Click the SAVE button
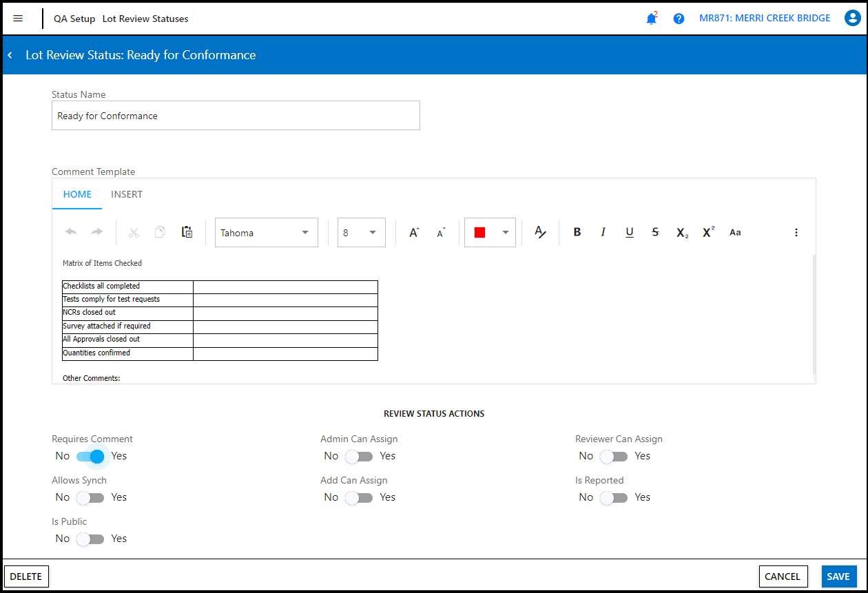868x593 pixels. click(839, 576)
